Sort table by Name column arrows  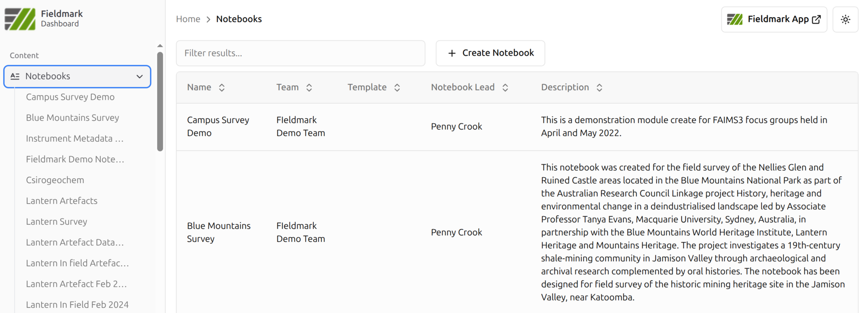coord(222,88)
